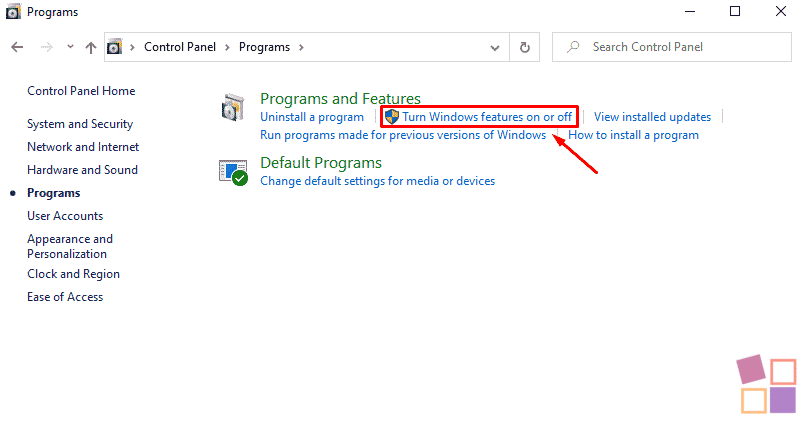Expand the chevron after Programs breadcrumb
The width and height of the screenshot is (801, 425).
coord(301,48)
